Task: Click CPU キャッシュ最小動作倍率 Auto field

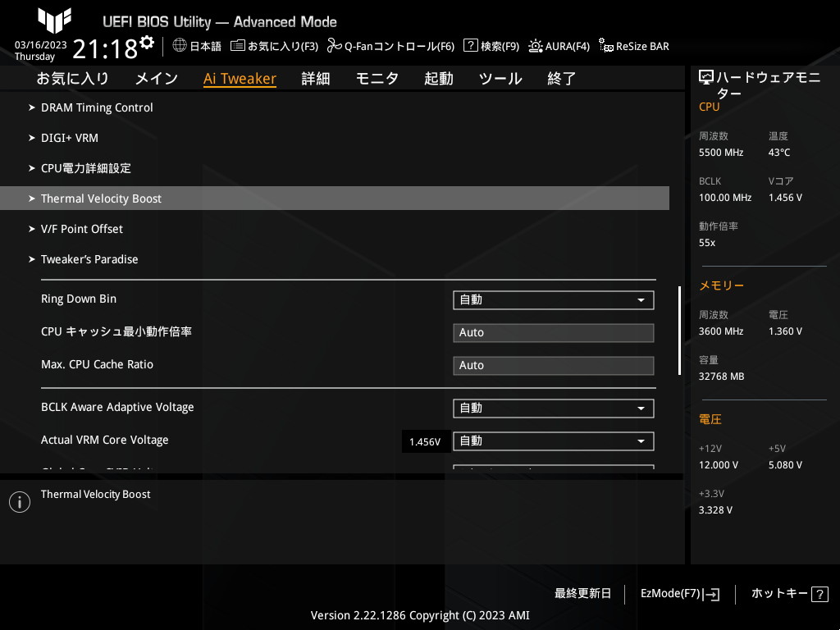Action: [554, 333]
